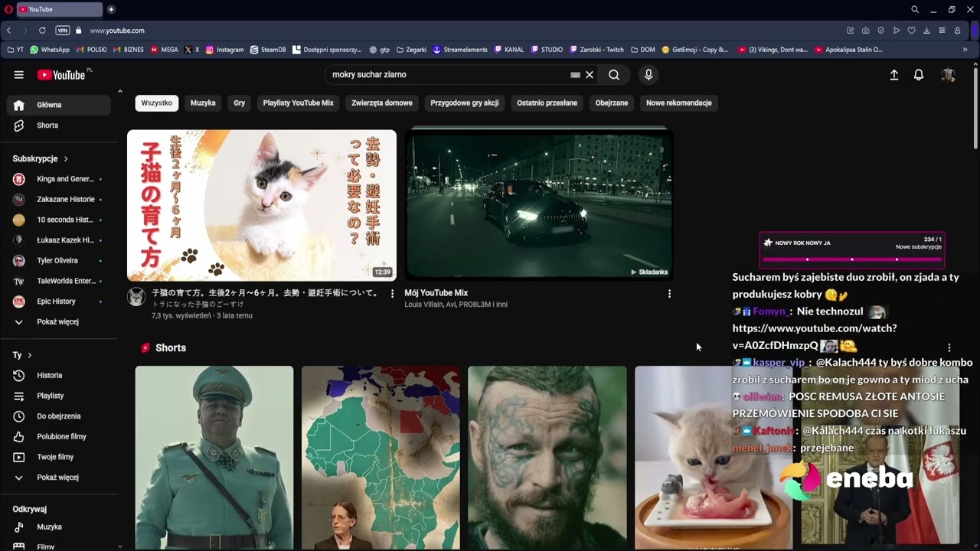This screenshot has width=980, height=551.
Task: Select the Ostatnio przesłane chip
Action: coord(547,103)
